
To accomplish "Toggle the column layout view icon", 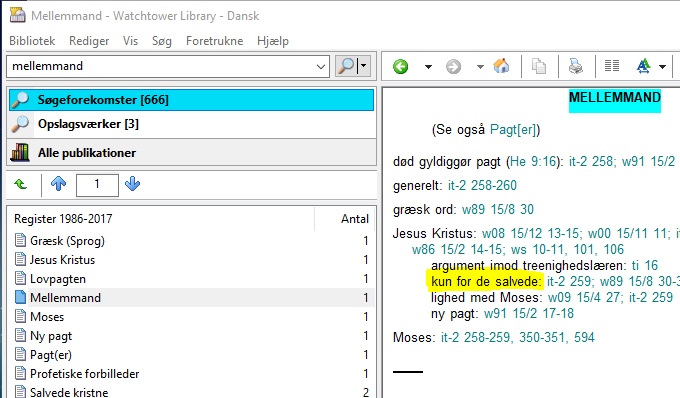I will (x=612, y=66).
